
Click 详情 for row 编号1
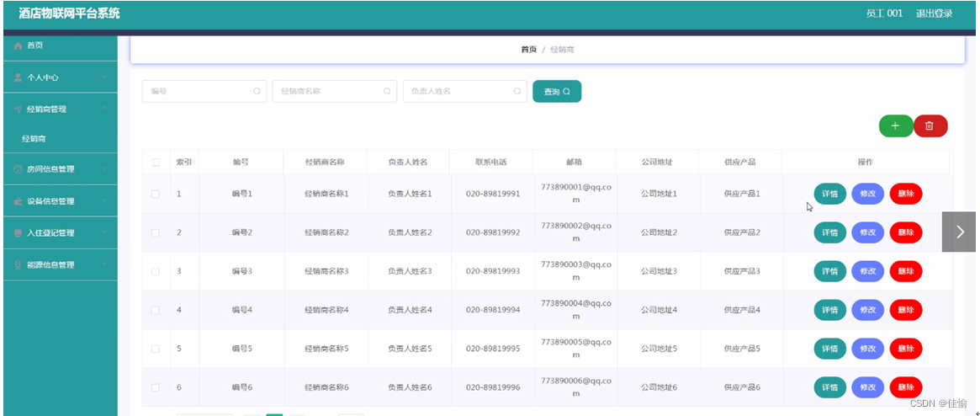click(830, 194)
